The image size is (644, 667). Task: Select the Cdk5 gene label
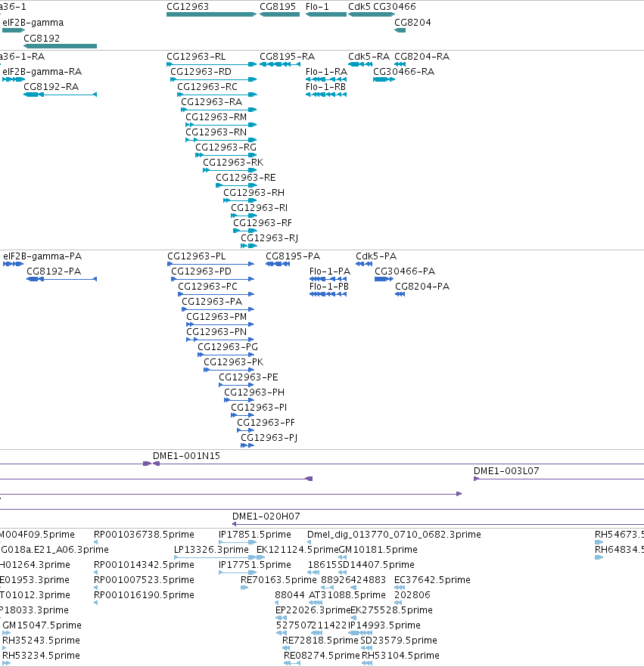click(359, 6)
